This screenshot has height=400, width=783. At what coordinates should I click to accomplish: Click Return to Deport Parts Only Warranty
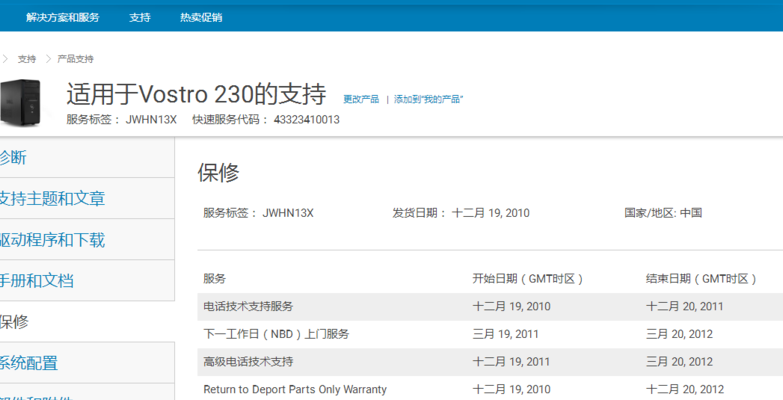click(x=295, y=389)
